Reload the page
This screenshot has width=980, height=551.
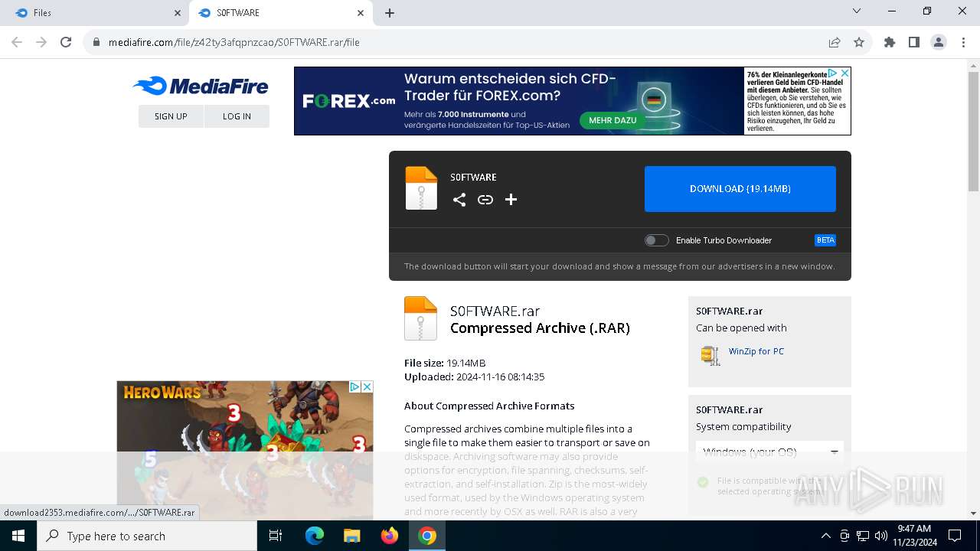click(66, 42)
